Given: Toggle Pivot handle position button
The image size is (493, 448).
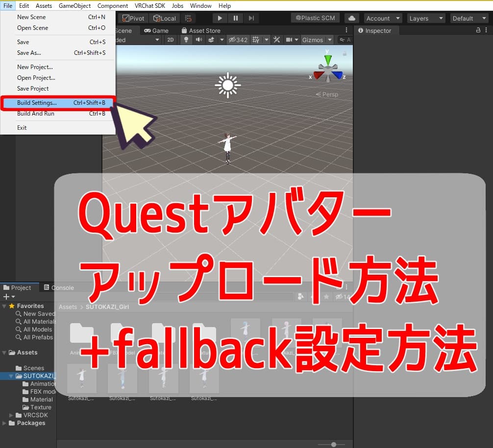Looking at the screenshot, I should pyautogui.click(x=133, y=18).
